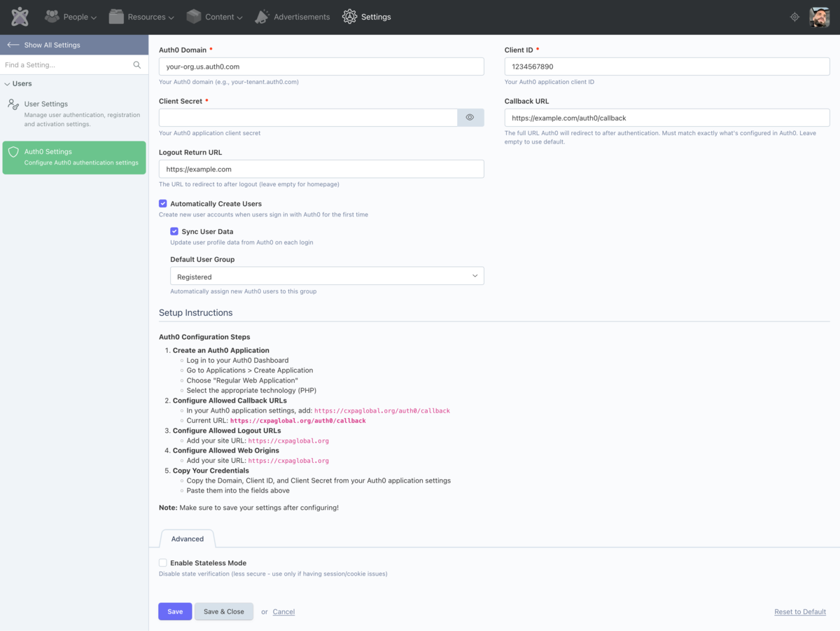840x631 pixels.
Task: Click the Create an Auth0 Application step
Action: [x=221, y=350]
